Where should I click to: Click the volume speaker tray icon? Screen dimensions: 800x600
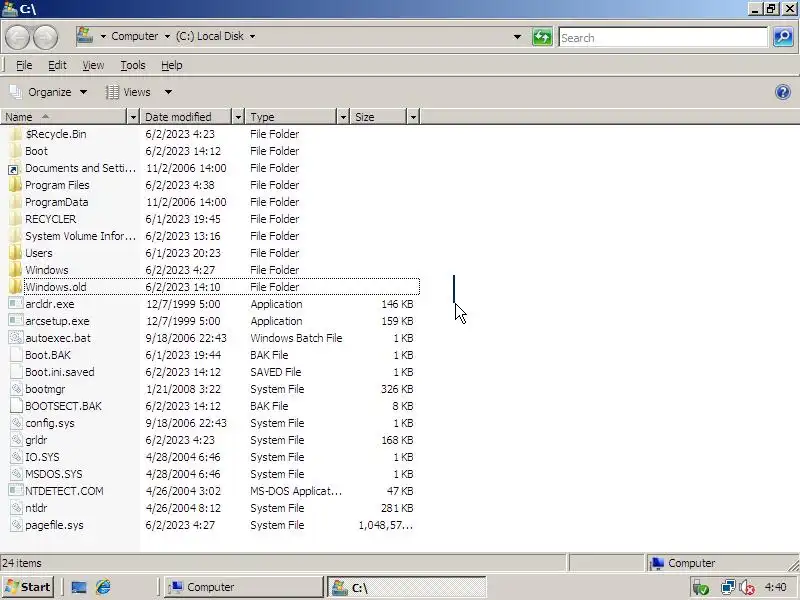(747, 588)
